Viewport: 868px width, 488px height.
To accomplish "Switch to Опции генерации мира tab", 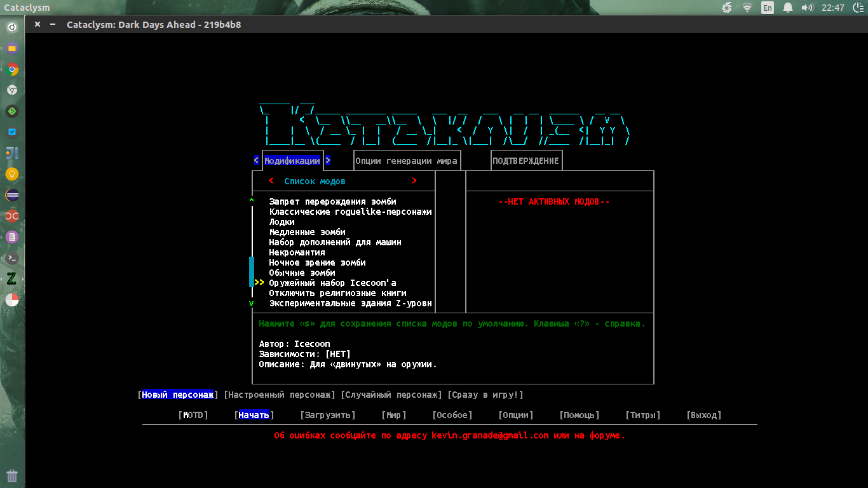I will [x=406, y=161].
